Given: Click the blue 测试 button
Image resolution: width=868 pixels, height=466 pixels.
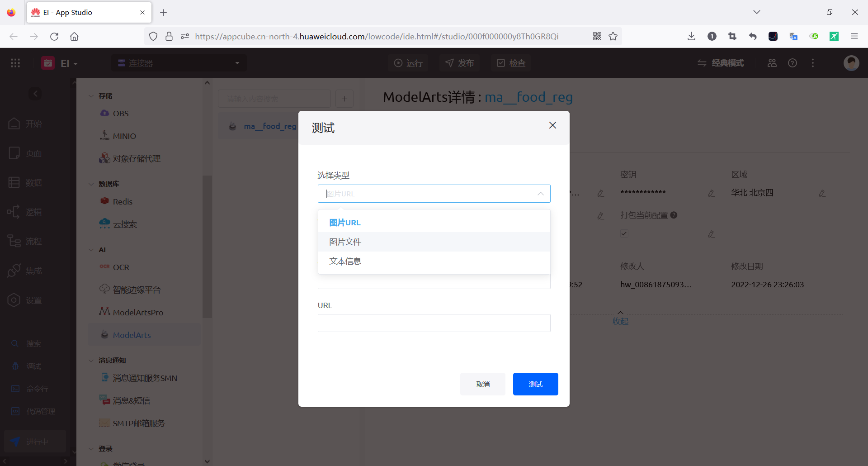Looking at the screenshot, I should 536,384.
